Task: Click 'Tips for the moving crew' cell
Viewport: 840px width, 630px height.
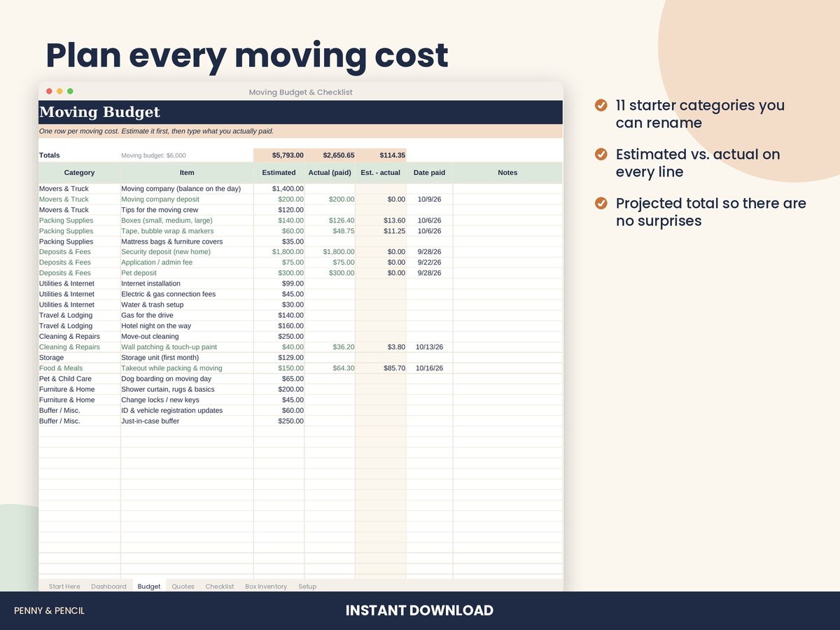Action: pos(187,210)
